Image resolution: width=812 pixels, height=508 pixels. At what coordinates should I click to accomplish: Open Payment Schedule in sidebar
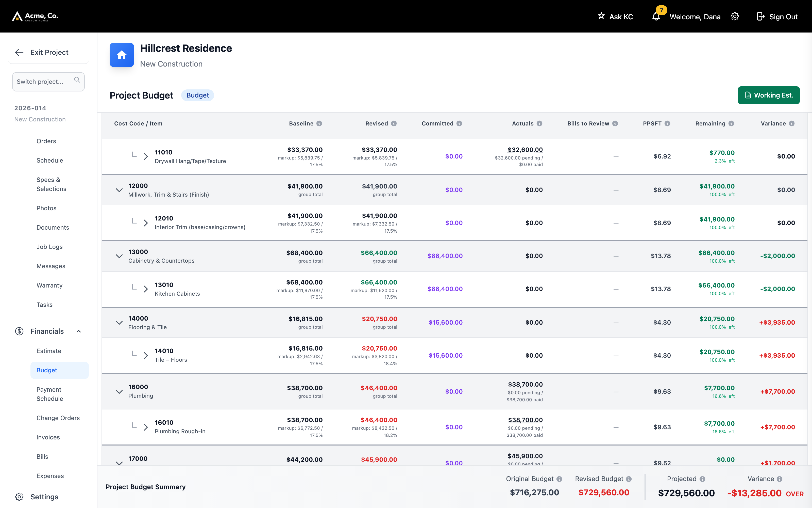(x=50, y=394)
